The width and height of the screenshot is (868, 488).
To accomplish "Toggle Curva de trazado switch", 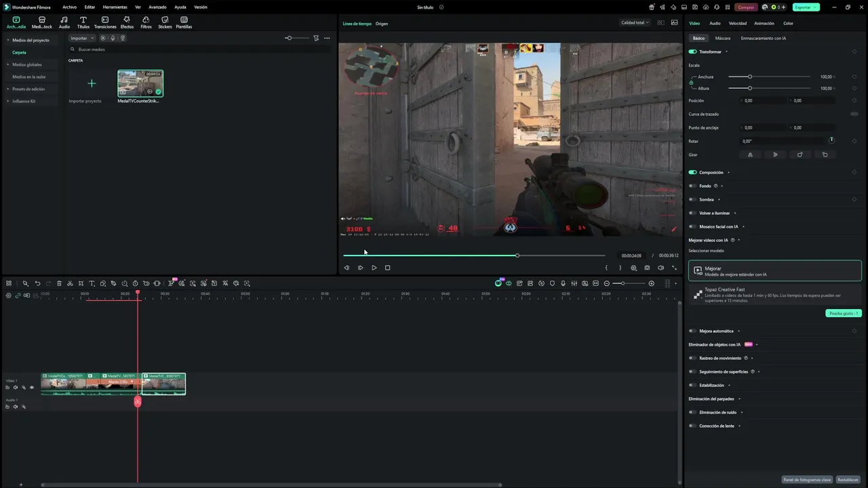I will point(854,114).
